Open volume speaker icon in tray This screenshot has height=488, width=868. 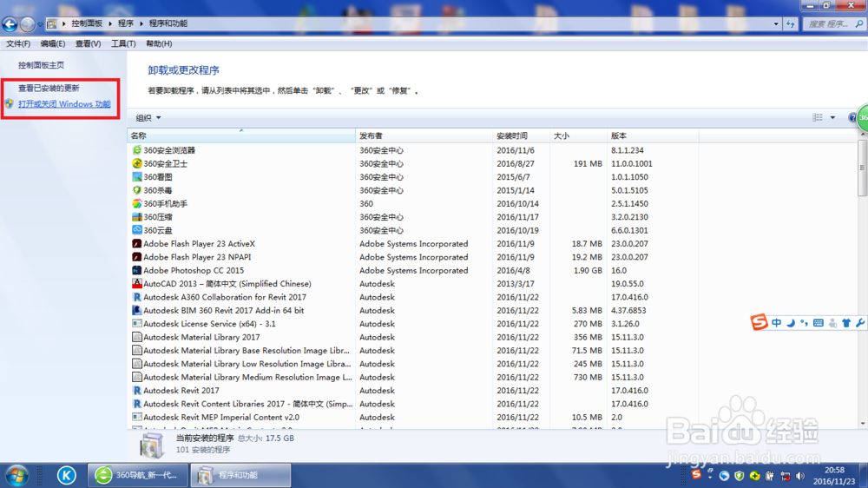[x=800, y=476]
